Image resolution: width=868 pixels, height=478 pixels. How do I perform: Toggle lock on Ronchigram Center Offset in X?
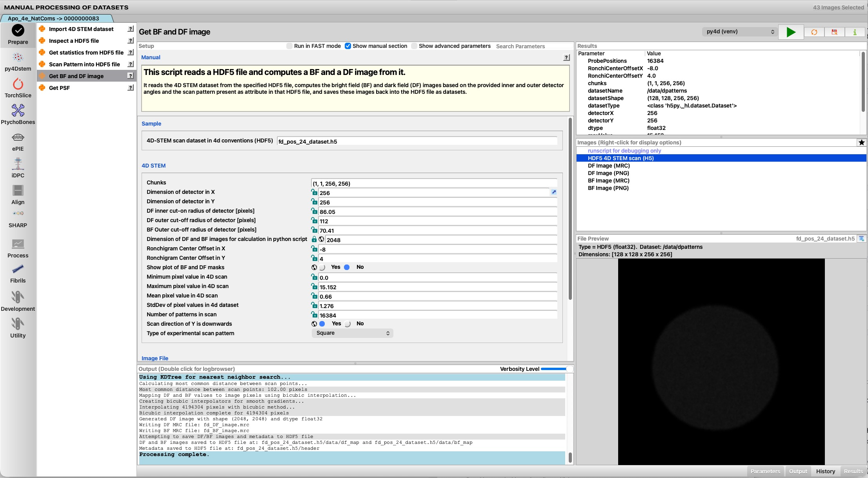click(x=314, y=249)
